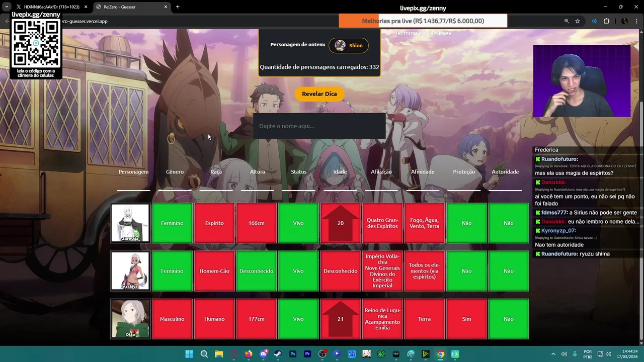Click the media control icon in toolbar

pyautogui.click(x=594, y=21)
